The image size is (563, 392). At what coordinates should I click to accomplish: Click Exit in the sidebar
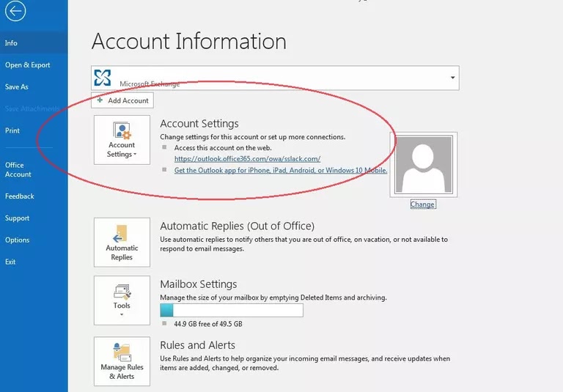tap(10, 262)
